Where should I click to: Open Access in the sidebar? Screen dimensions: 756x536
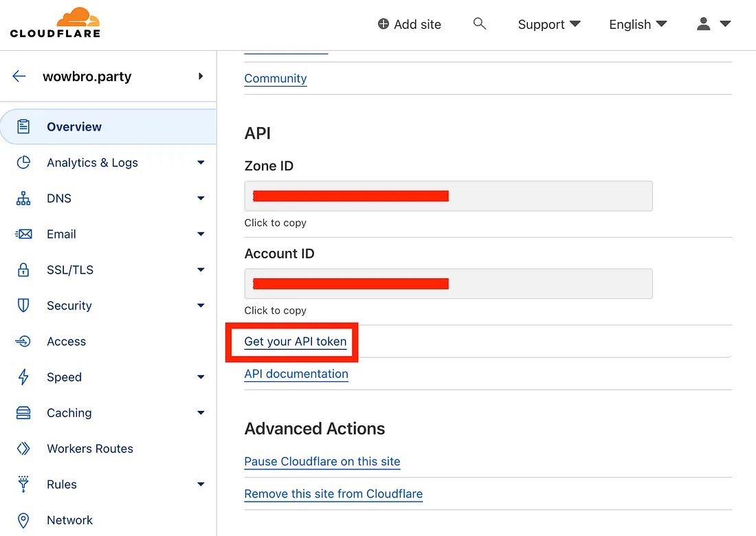coord(109,342)
